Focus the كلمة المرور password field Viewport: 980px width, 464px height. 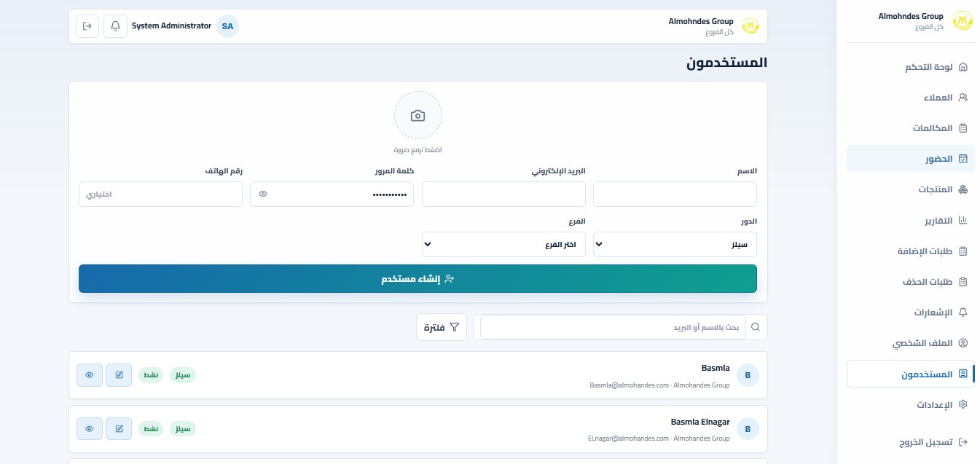[x=332, y=194]
